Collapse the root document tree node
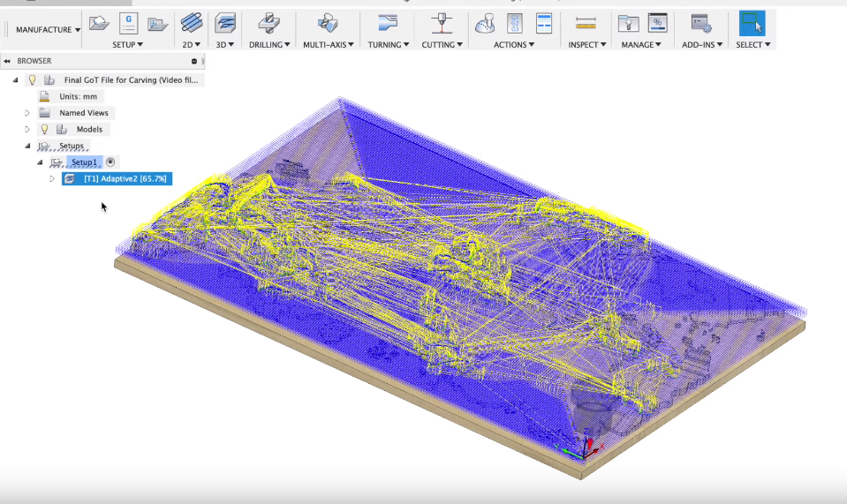Screen dimensions: 847x504 (x=16, y=79)
